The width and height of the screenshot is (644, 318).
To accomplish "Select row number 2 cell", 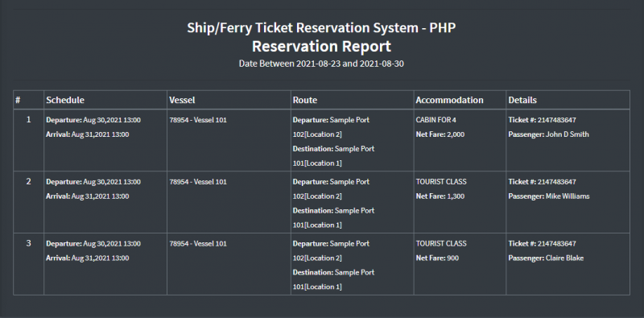I will pyautogui.click(x=28, y=202).
